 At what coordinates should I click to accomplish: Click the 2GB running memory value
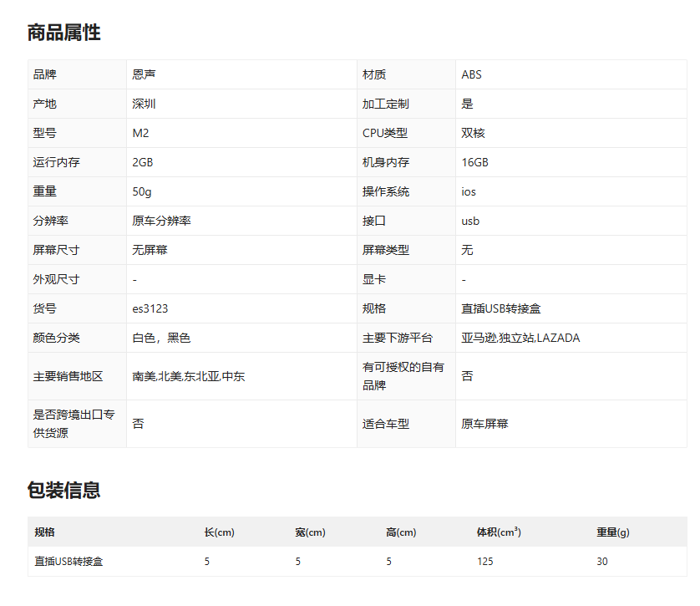(x=143, y=162)
